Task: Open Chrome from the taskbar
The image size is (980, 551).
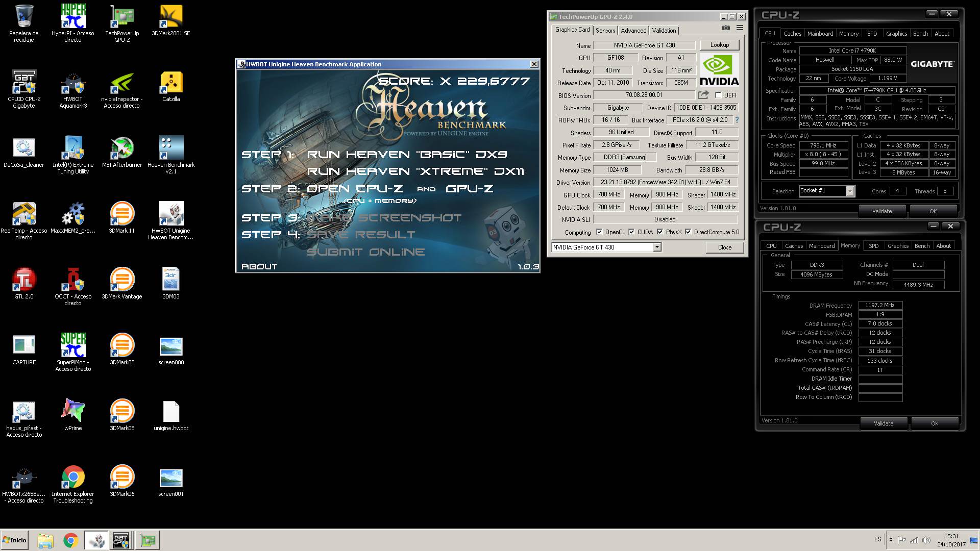Action: [70, 540]
